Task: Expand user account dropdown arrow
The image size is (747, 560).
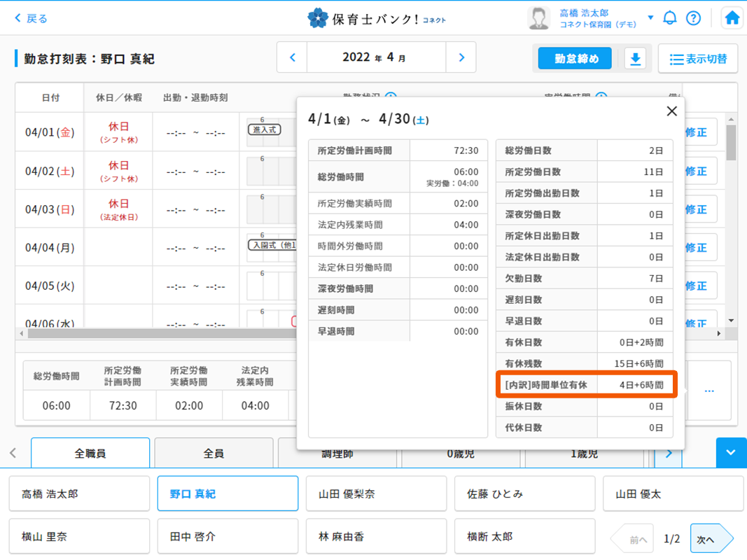Action: [x=650, y=17]
